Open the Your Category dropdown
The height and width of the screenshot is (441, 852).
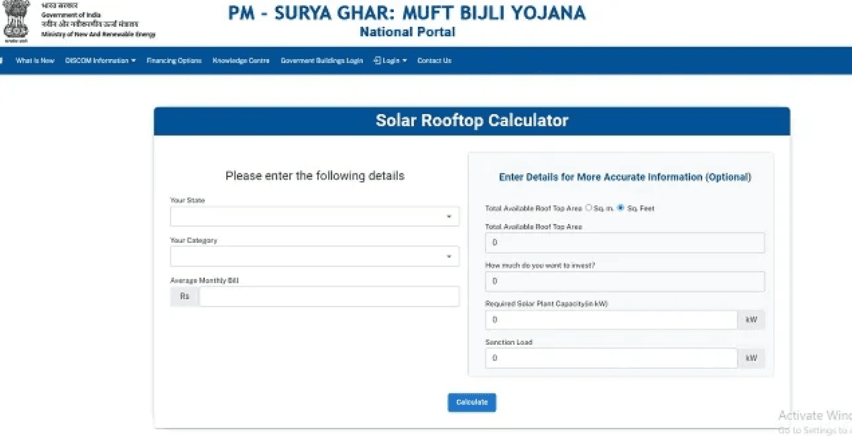pos(315,256)
